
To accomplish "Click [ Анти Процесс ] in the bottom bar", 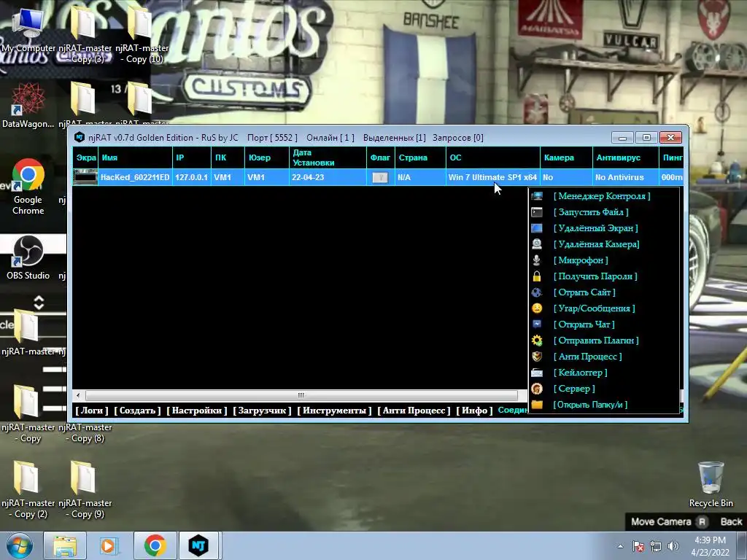I will (x=414, y=411).
